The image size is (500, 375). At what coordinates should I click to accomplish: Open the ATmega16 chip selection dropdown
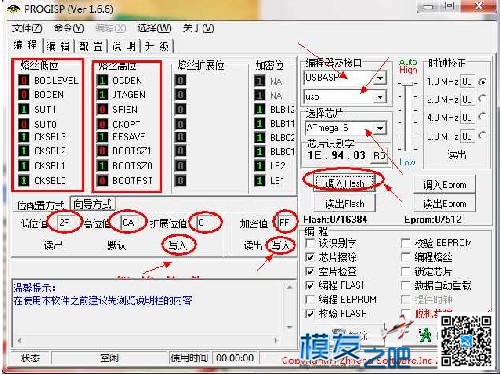380,128
